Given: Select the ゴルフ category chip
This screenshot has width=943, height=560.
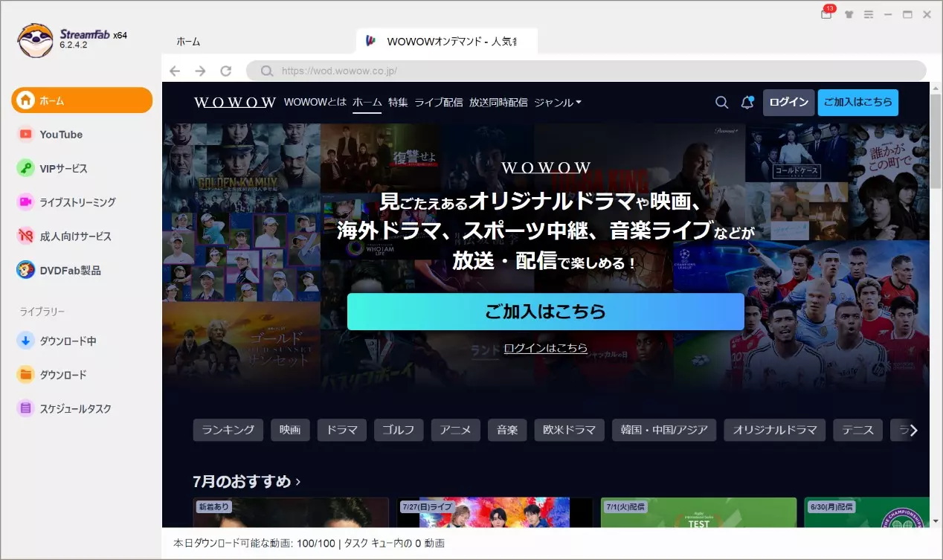Looking at the screenshot, I should (x=399, y=430).
